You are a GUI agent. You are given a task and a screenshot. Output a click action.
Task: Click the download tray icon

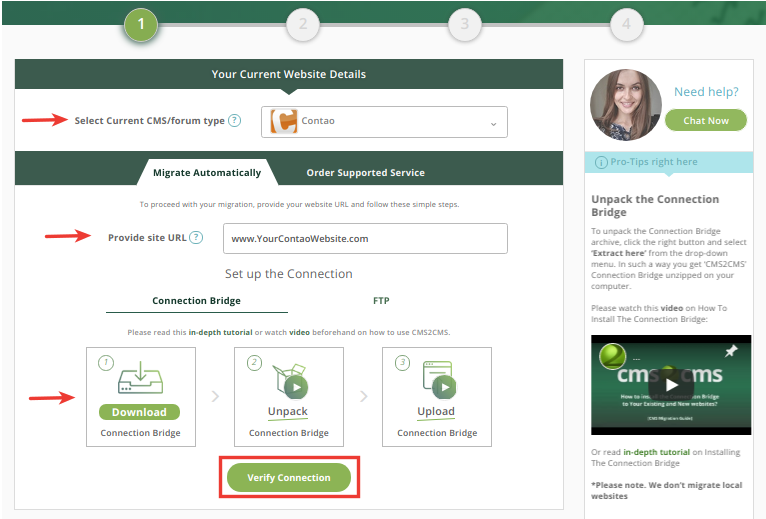click(x=140, y=377)
